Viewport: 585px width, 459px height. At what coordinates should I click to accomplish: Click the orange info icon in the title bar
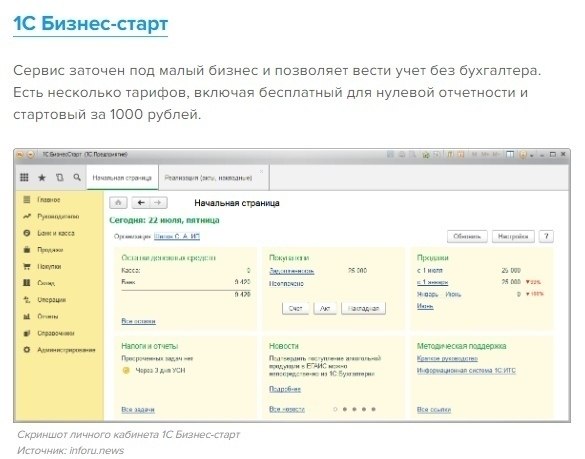[523, 154]
